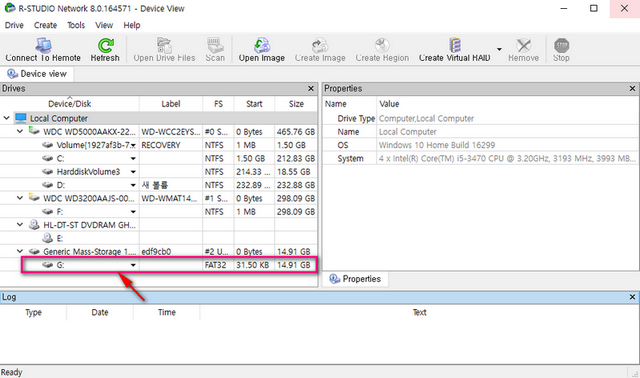
Task: Collapse the Generic Mass-Storage node
Action: tap(20, 251)
